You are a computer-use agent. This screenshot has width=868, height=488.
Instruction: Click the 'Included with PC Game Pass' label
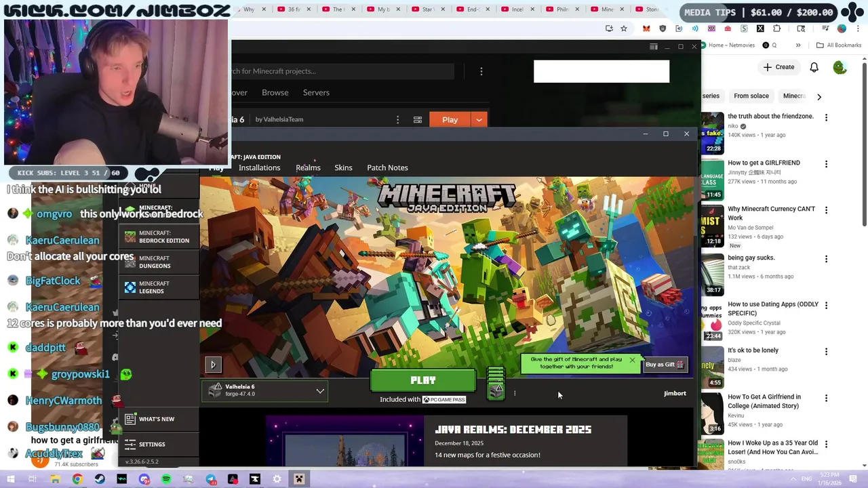tap(423, 399)
